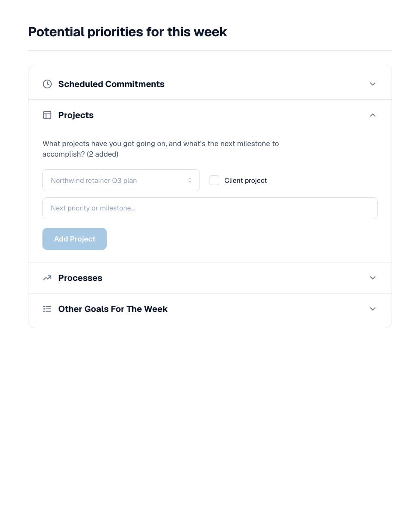
Task: Click the Projects section title
Action: pos(76,115)
